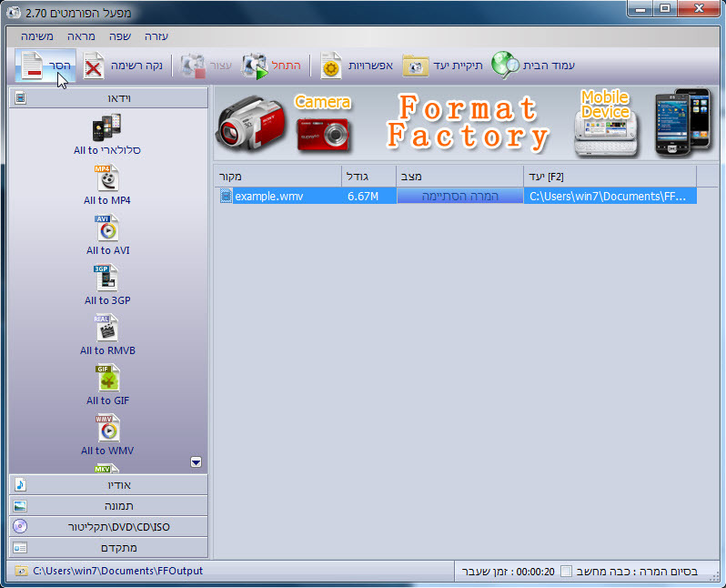Click the icon beside מתקדם section

[x=20, y=548]
